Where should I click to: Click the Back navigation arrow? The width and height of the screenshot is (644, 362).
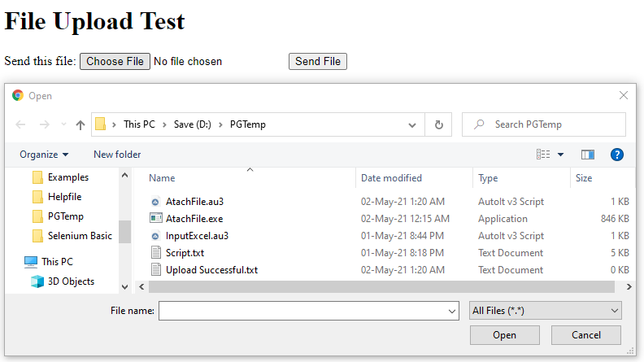[20, 124]
